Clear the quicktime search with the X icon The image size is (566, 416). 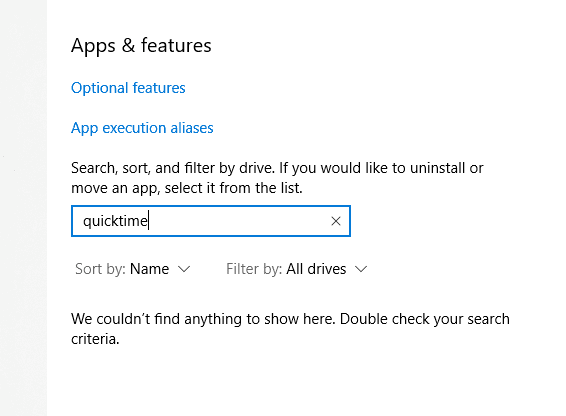click(336, 221)
